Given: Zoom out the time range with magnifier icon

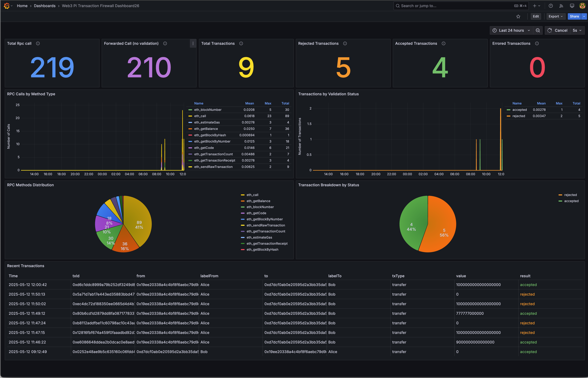Looking at the screenshot, I should coord(538,30).
